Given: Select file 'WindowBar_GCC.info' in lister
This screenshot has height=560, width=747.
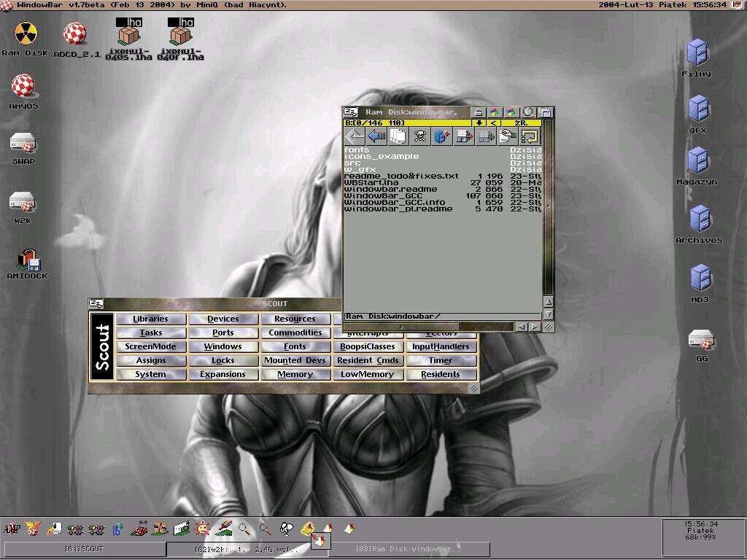Looking at the screenshot, I should [x=443, y=203].
